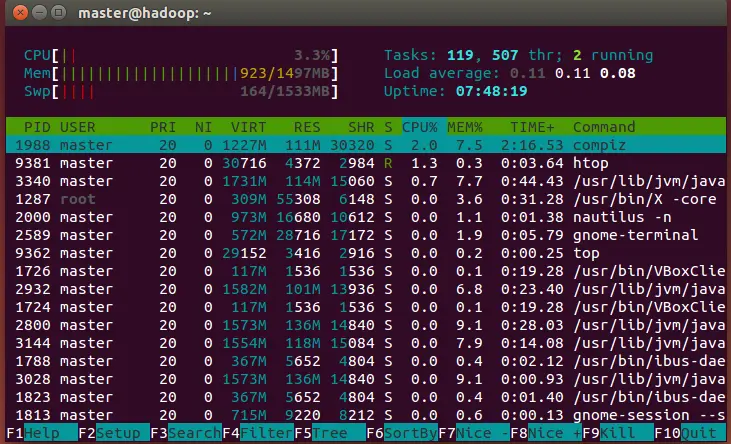Select java process with PID 2932
731x444 pixels.
tap(366, 289)
